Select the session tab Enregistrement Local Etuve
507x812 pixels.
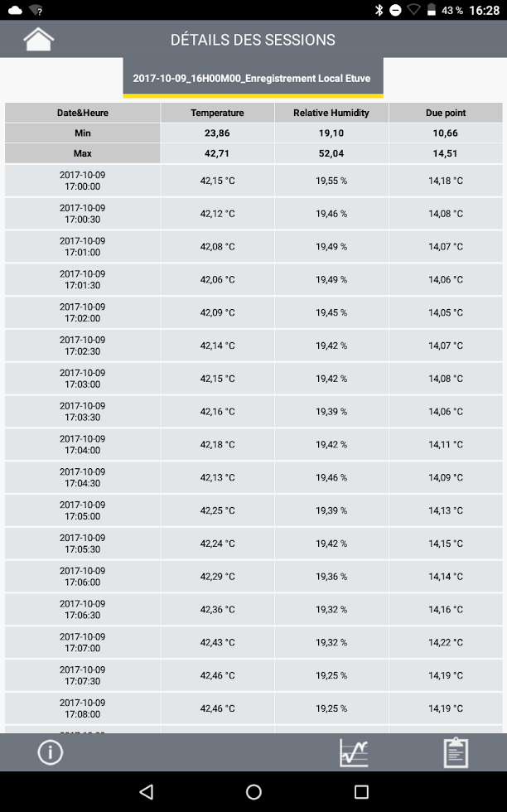pyautogui.click(x=254, y=78)
